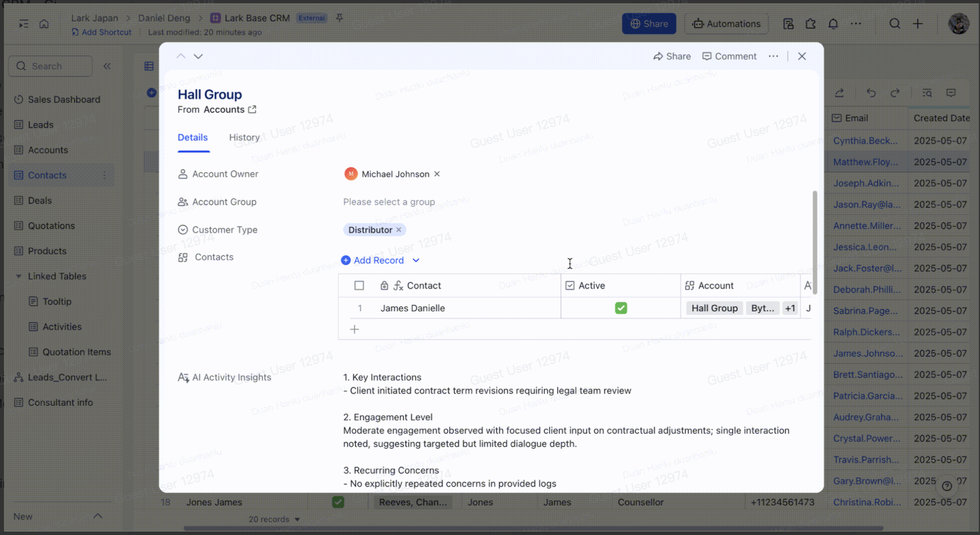Collapse sidebar with double chevron icon

[107, 66]
